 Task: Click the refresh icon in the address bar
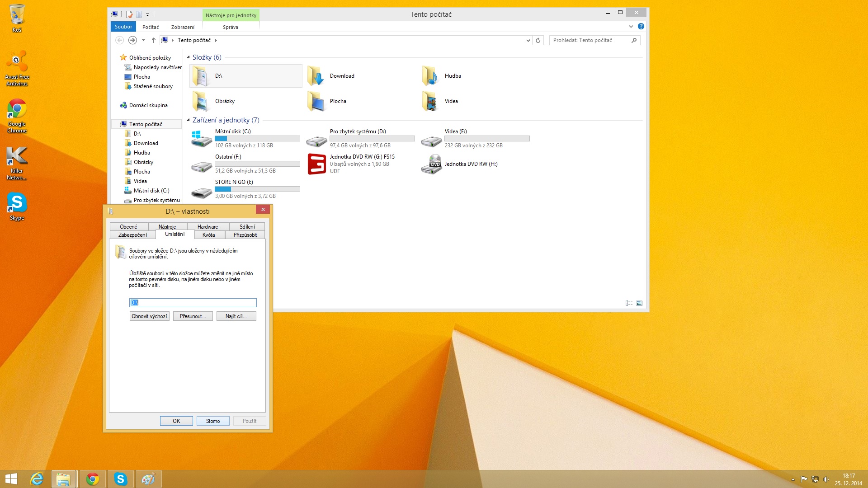[538, 40]
